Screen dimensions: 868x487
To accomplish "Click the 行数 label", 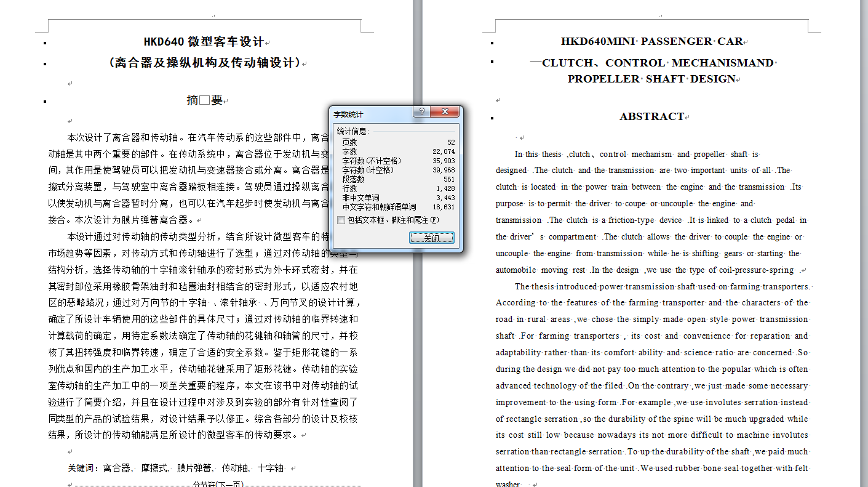I will point(349,188).
